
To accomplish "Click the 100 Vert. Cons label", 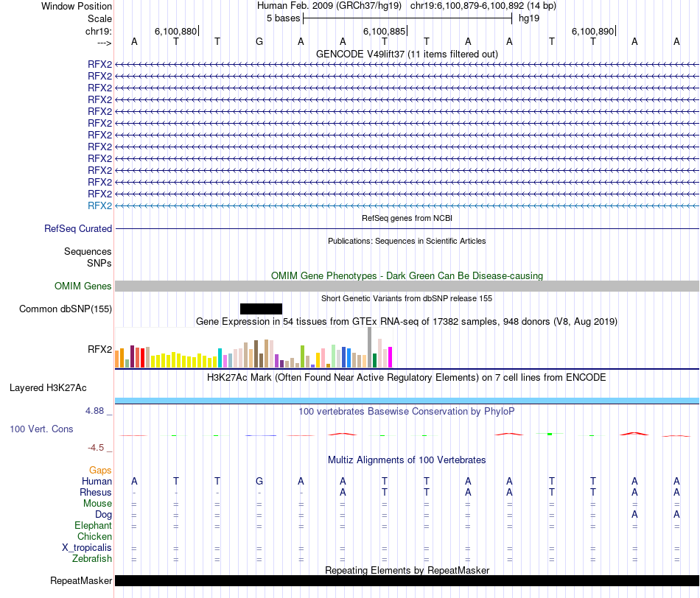I will pos(41,429).
